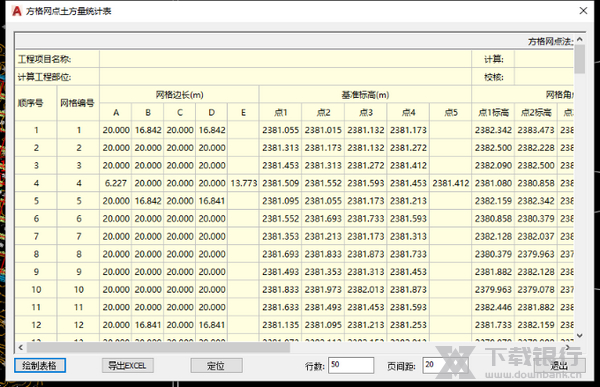Click the 计算 value cell
The width and height of the screenshot is (600, 387).
pos(544,59)
